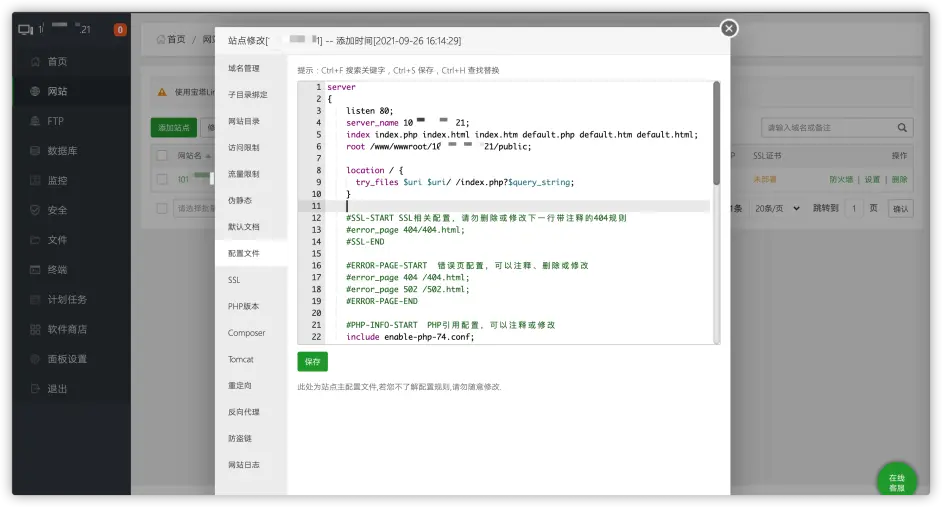The image size is (942, 507).
Task: Click the server monitor icon at the sidebar top
Action: tap(25, 29)
